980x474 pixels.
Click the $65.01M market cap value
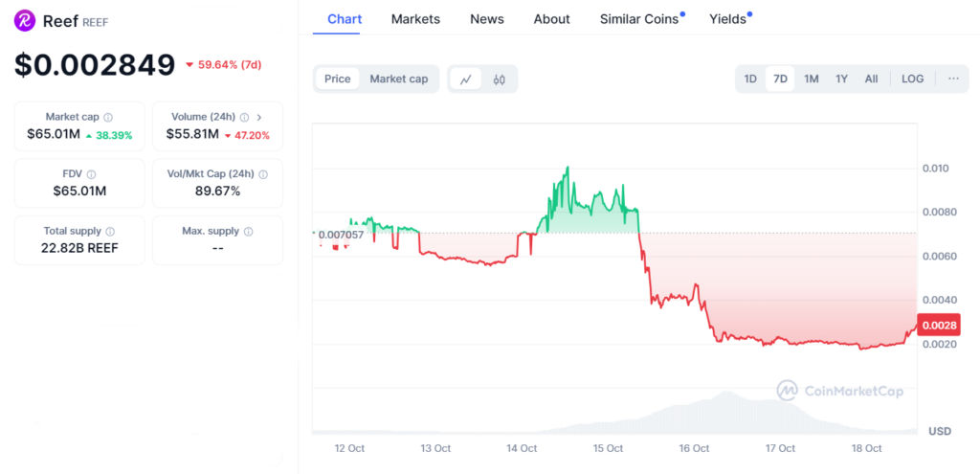pyautogui.click(x=54, y=134)
